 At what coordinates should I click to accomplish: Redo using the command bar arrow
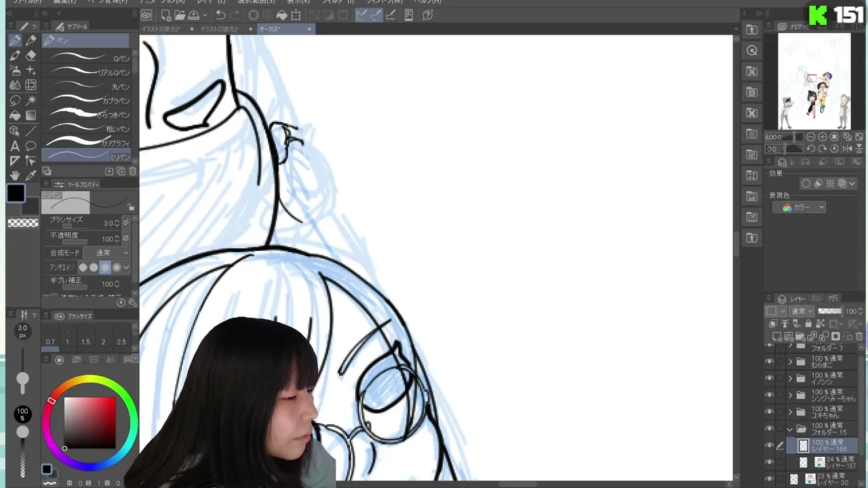click(235, 15)
